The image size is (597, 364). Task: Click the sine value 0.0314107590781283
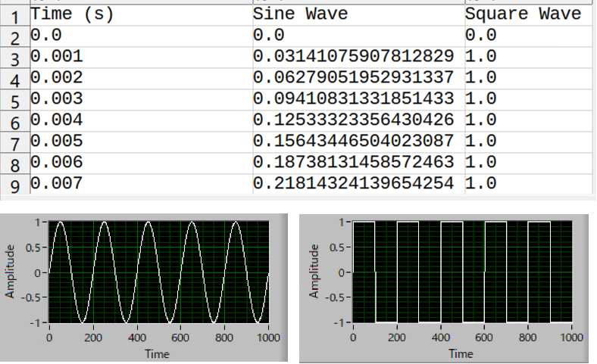click(x=358, y=58)
